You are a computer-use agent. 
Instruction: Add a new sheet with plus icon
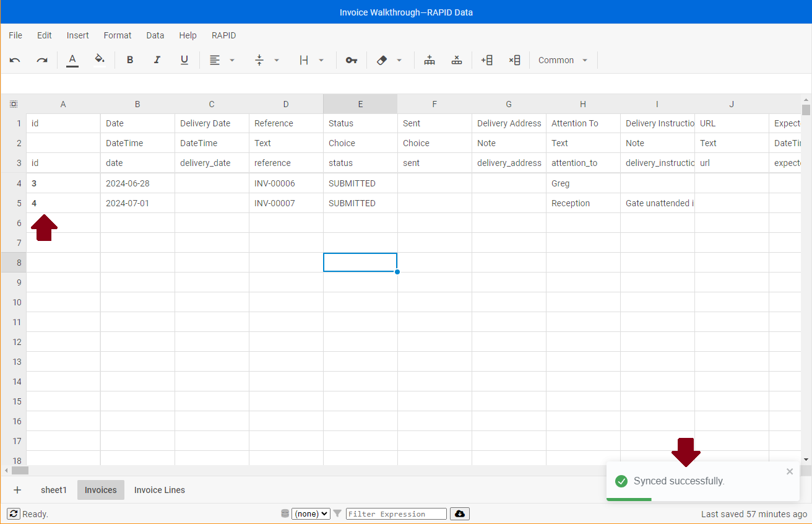17,490
